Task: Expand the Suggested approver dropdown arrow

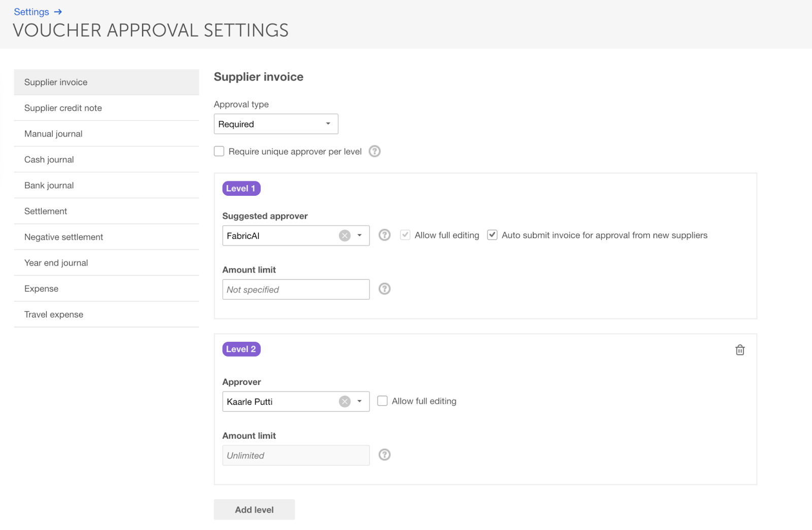Action: point(360,235)
